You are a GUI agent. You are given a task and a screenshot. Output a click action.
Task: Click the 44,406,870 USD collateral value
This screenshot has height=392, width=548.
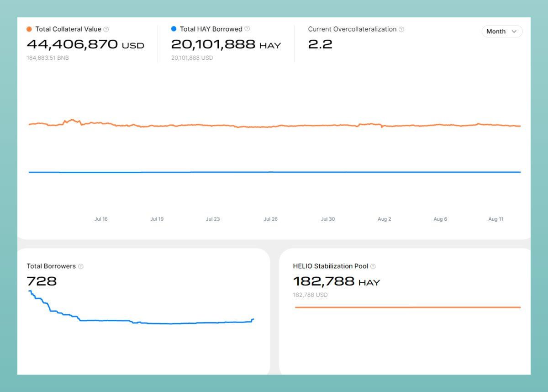pyautogui.click(x=85, y=44)
